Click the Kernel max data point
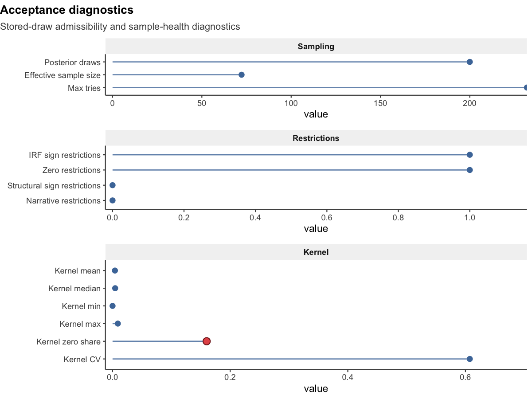 click(117, 324)
